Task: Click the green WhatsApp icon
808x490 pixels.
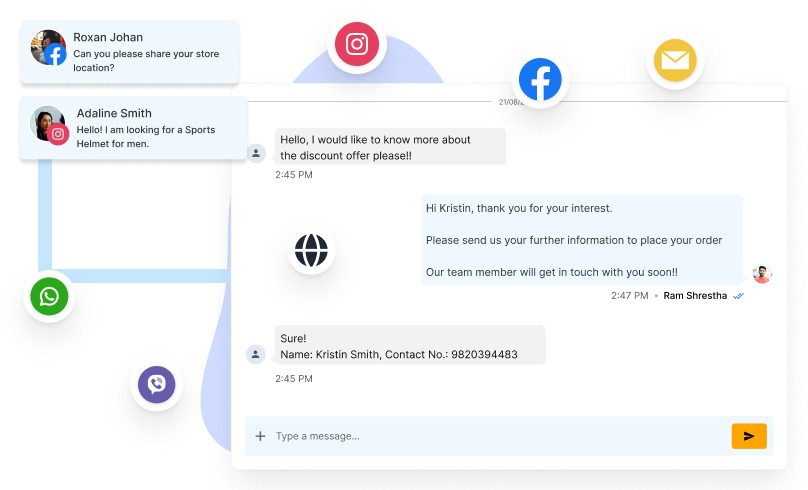Action: click(x=49, y=296)
